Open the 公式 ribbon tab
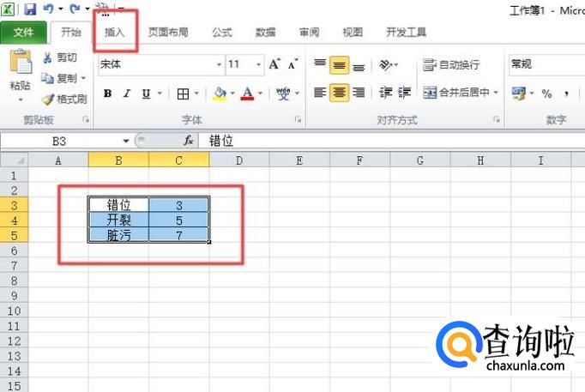585x392 pixels. tap(221, 33)
